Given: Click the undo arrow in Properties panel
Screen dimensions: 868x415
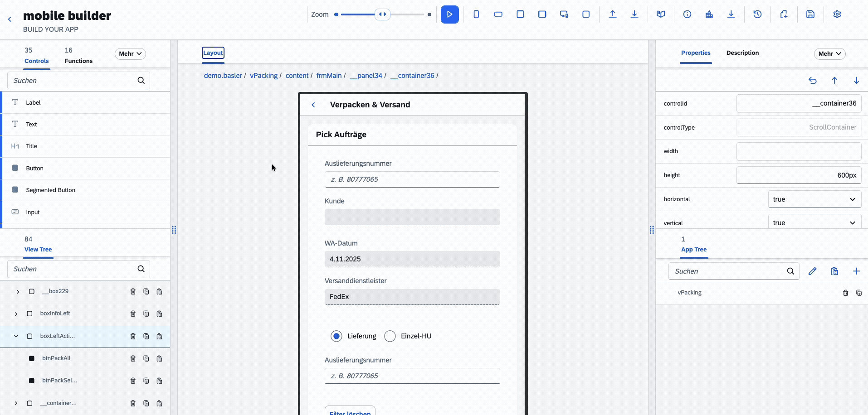Looking at the screenshot, I should click(812, 81).
